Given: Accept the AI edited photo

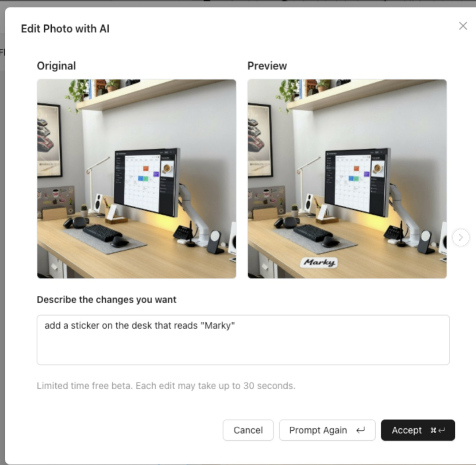Looking at the screenshot, I should click(418, 430).
